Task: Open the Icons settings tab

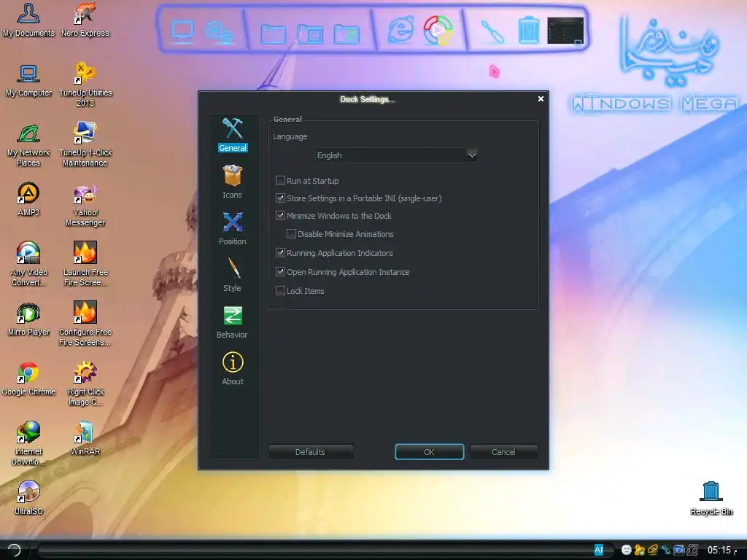Action: tap(233, 182)
